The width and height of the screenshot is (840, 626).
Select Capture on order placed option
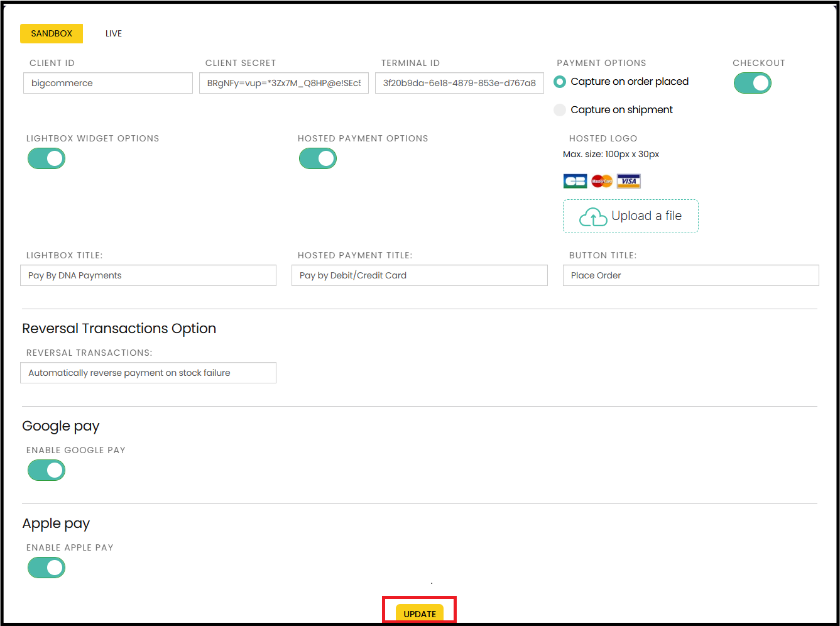click(x=560, y=82)
